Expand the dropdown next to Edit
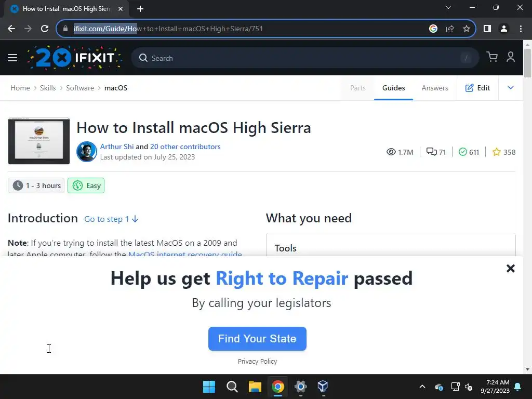The width and height of the screenshot is (532, 399). (x=511, y=87)
